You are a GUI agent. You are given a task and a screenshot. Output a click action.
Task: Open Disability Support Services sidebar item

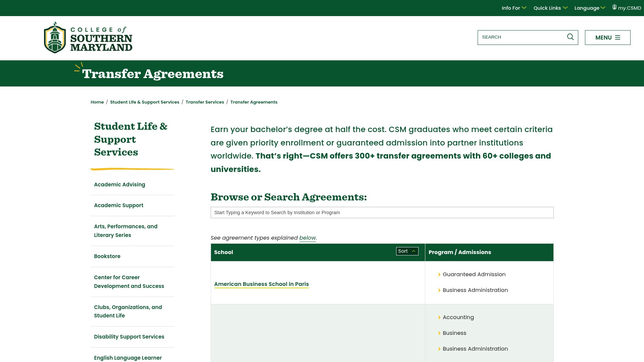[x=129, y=337]
